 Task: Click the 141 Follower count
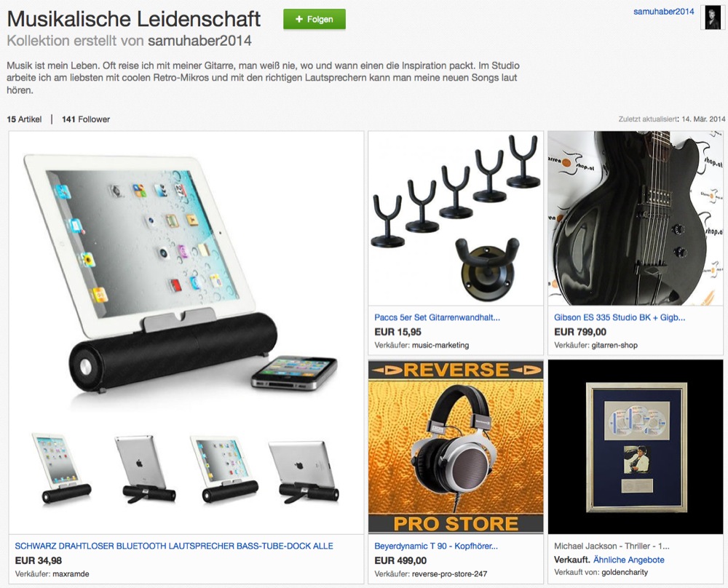[x=86, y=119]
